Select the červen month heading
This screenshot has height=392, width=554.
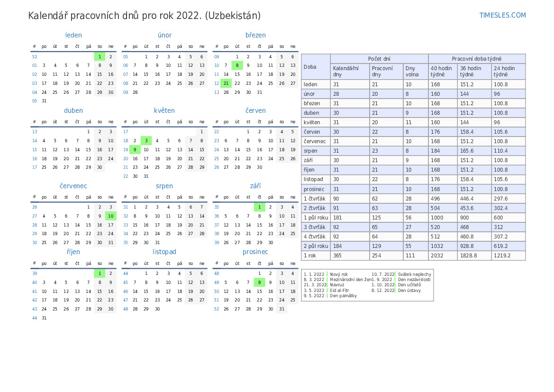pyautogui.click(x=255, y=110)
